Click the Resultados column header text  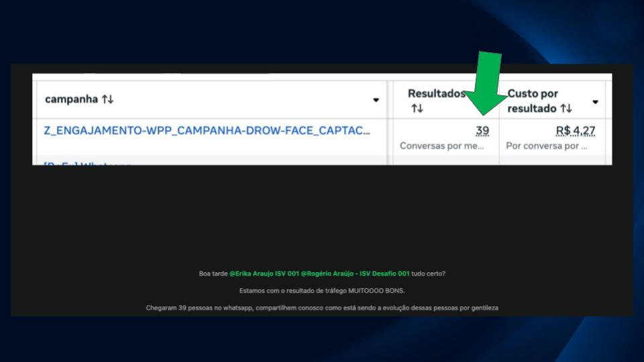click(436, 94)
